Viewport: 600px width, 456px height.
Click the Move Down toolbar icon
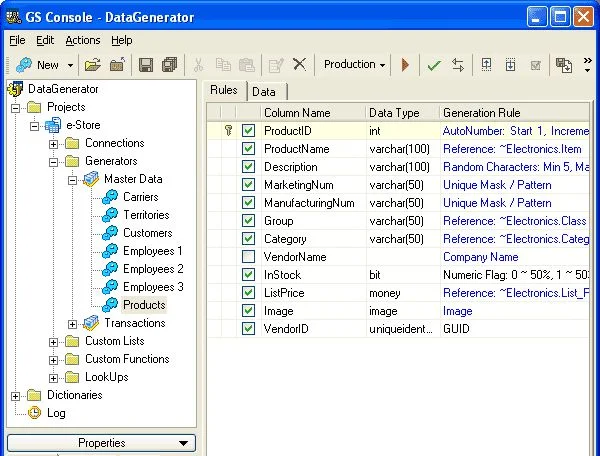(510, 65)
